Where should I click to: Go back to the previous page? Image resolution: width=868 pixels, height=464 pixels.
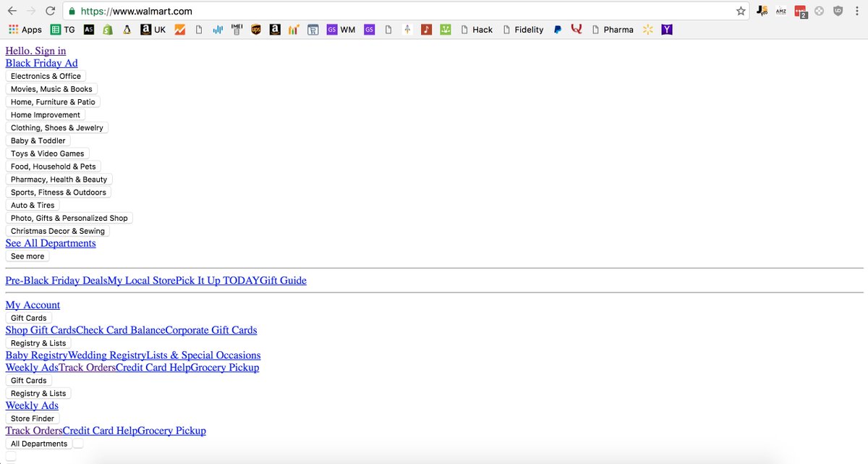click(12, 11)
